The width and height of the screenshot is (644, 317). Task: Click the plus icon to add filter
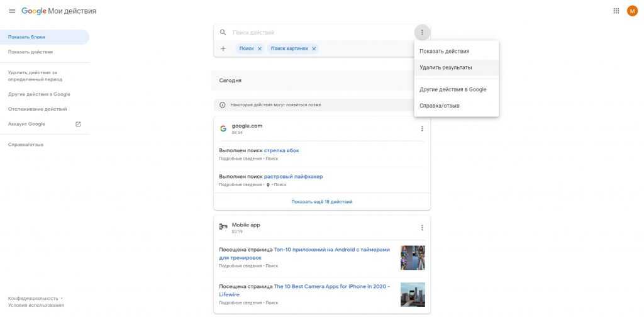coord(223,48)
